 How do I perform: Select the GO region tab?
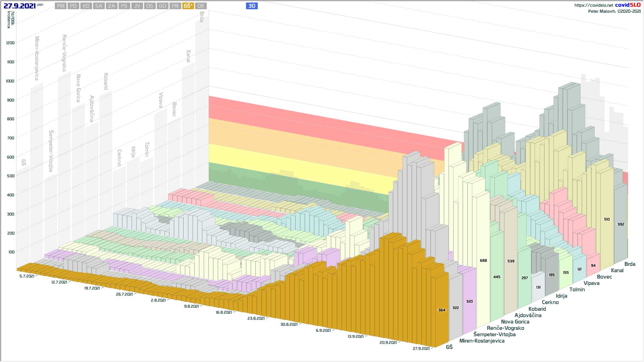point(162,6)
